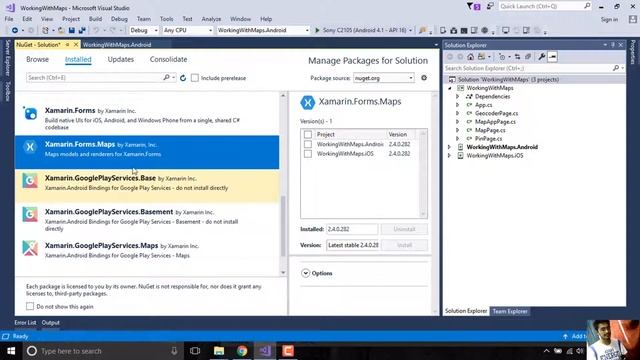Screen dimensions: 640x360
Task: Pin the NuGet - Solution tab
Action: pyautogui.click(x=67, y=44)
